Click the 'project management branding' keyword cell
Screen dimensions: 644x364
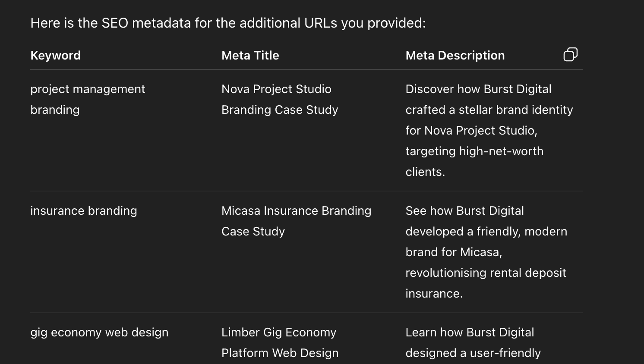88,99
